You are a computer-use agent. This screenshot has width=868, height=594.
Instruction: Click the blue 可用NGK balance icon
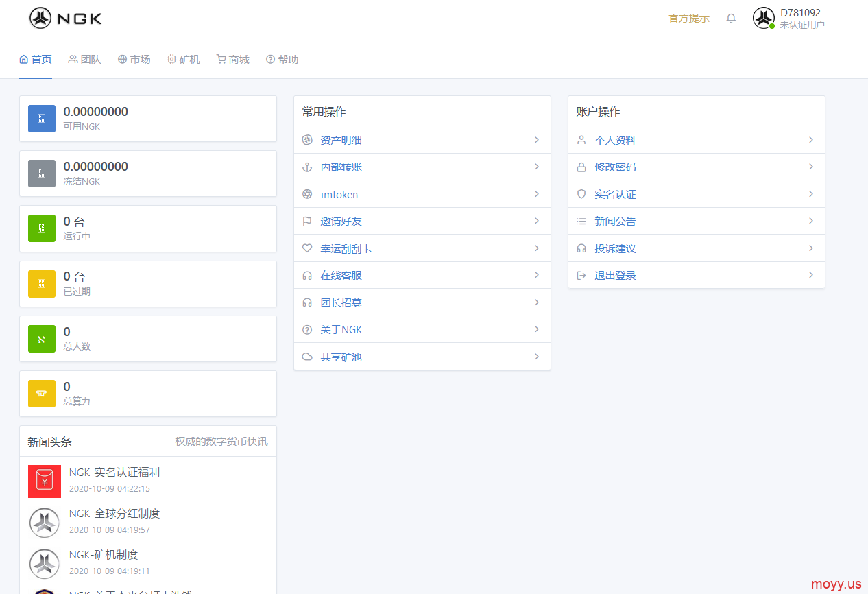click(42, 119)
